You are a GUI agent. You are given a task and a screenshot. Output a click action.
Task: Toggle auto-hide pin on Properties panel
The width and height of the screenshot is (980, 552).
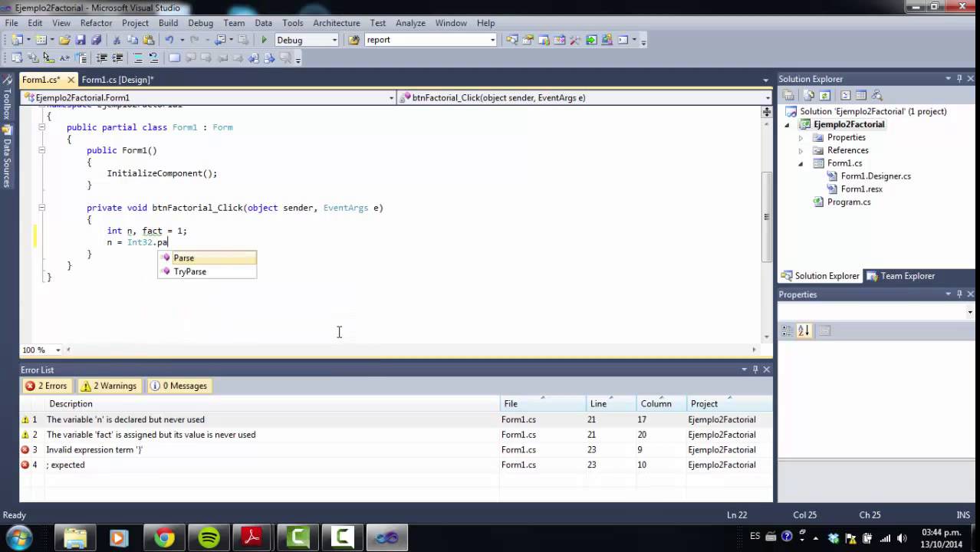click(959, 294)
